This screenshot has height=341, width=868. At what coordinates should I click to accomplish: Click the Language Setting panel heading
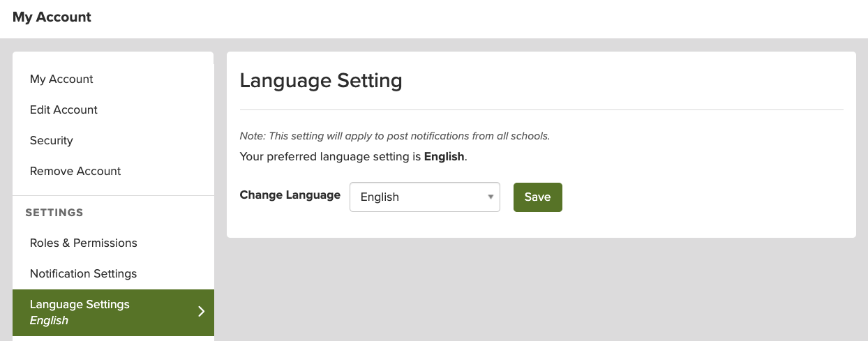pyautogui.click(x=321, y=80)
